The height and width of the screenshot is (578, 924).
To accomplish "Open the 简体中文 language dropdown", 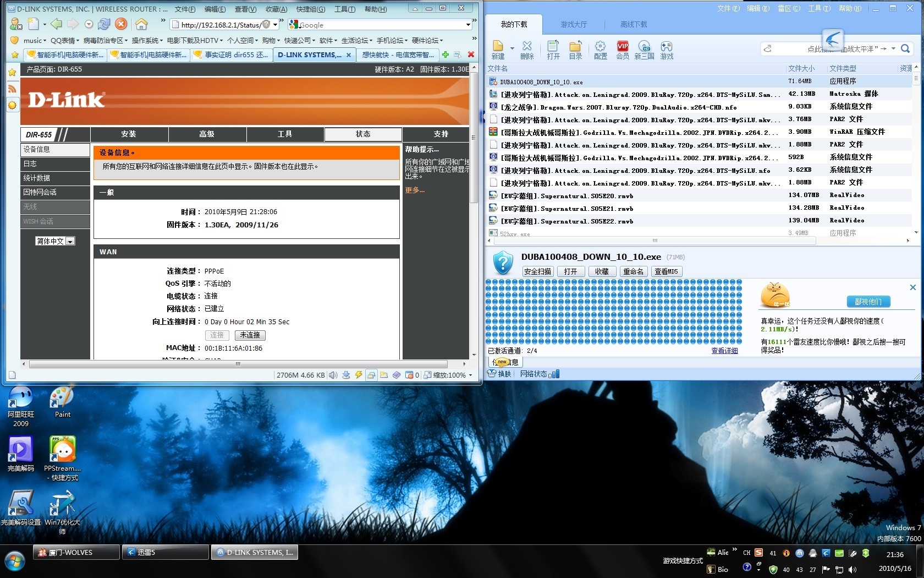I will (x=55, y=241).
